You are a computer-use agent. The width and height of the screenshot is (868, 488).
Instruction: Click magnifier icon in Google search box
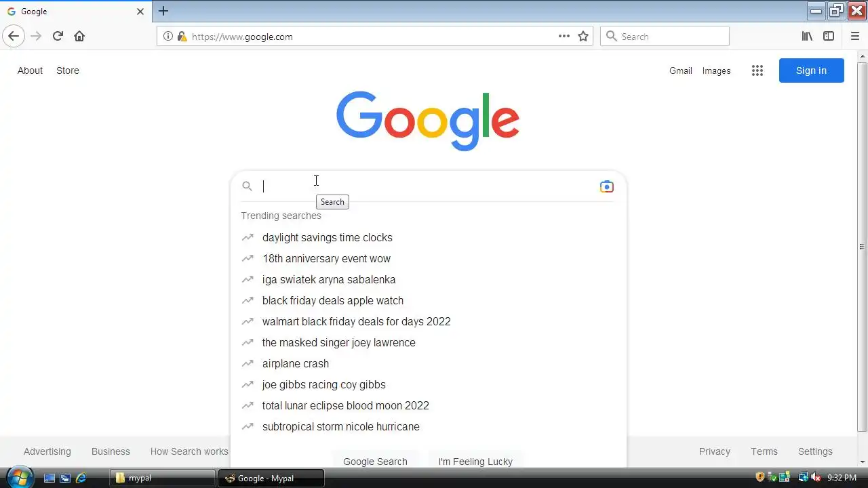pos(248,186)
